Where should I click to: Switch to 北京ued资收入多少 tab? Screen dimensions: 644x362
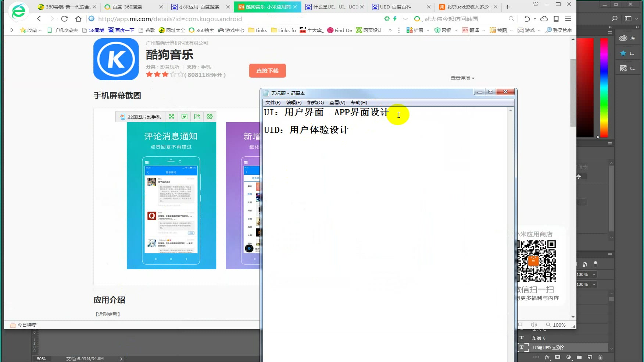tap(468, 7)
